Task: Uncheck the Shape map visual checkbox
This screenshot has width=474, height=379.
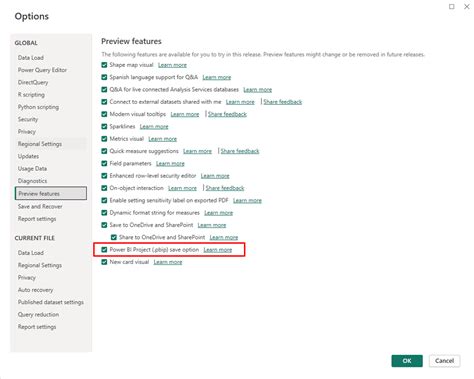Action: [x=104, y=65]
